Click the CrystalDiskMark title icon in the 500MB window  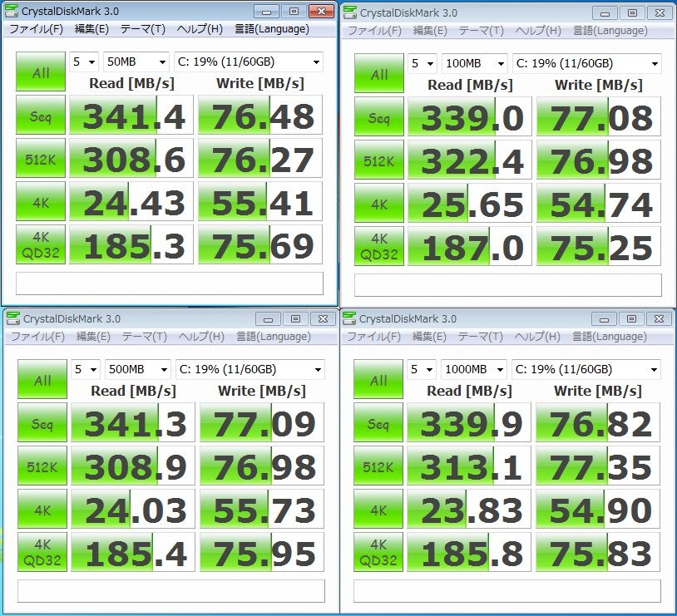13,318
